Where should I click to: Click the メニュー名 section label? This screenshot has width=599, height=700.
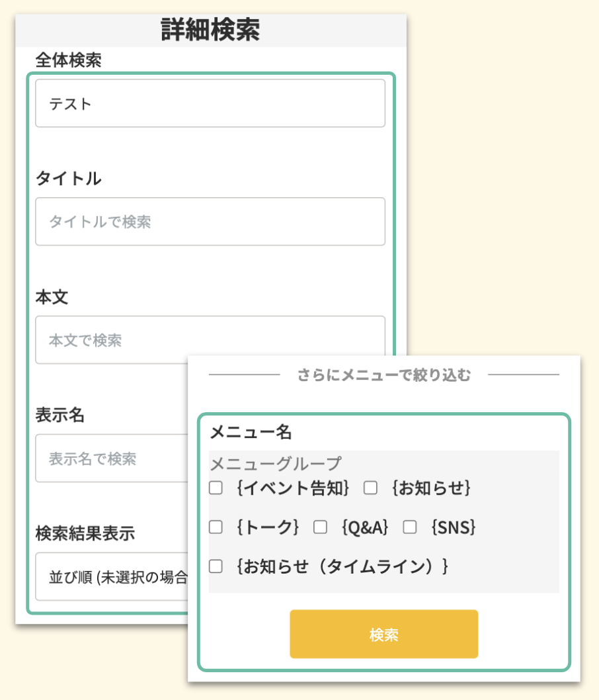[251, 433]
